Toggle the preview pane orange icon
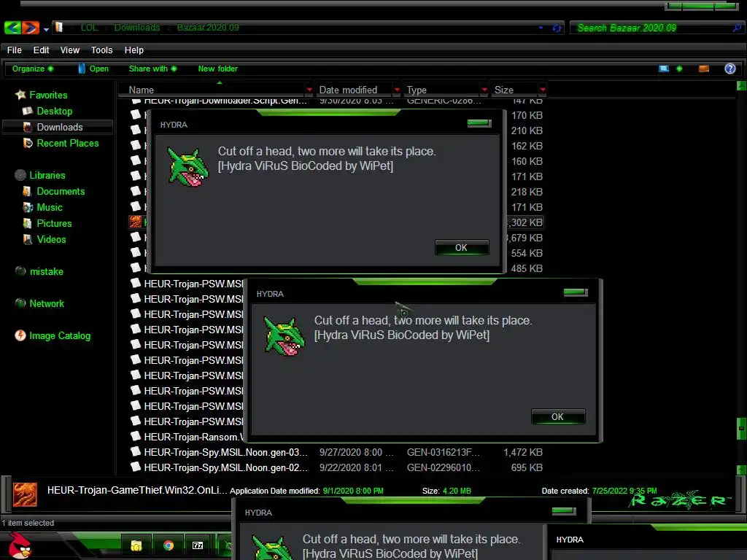The width and height of the screenshot is (747, 560). (704, 69)
